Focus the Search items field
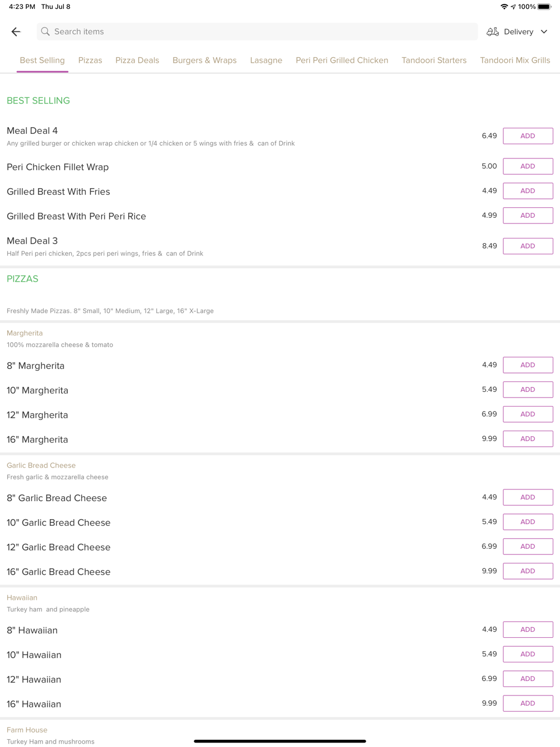Viewport: 560px width, 747px height. click(258, 32)
